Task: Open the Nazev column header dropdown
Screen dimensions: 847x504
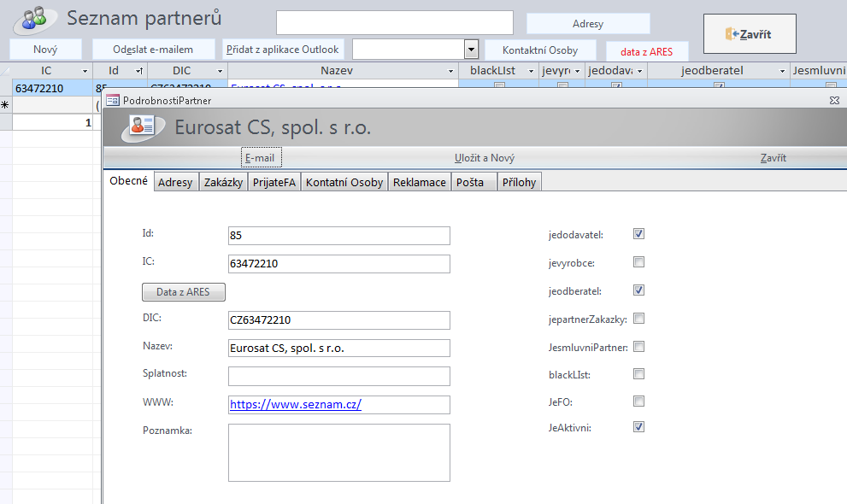Action: [450, 71]
